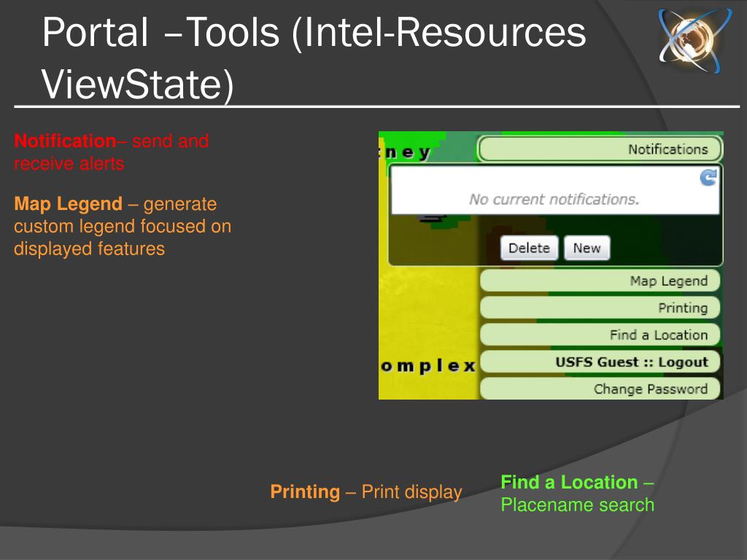
Task: Expand the Printing panel
Action: [x=600, y=308]
